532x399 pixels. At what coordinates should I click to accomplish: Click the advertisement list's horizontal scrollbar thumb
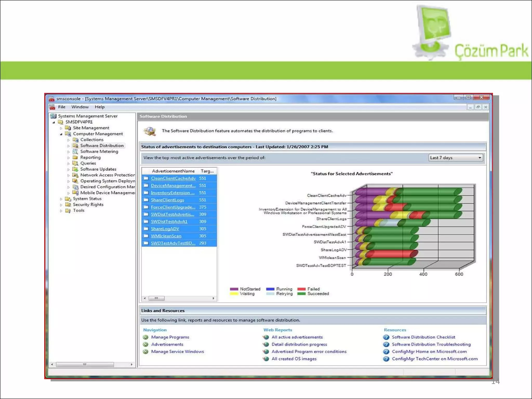pyautogui.click(x=156, y=298)
